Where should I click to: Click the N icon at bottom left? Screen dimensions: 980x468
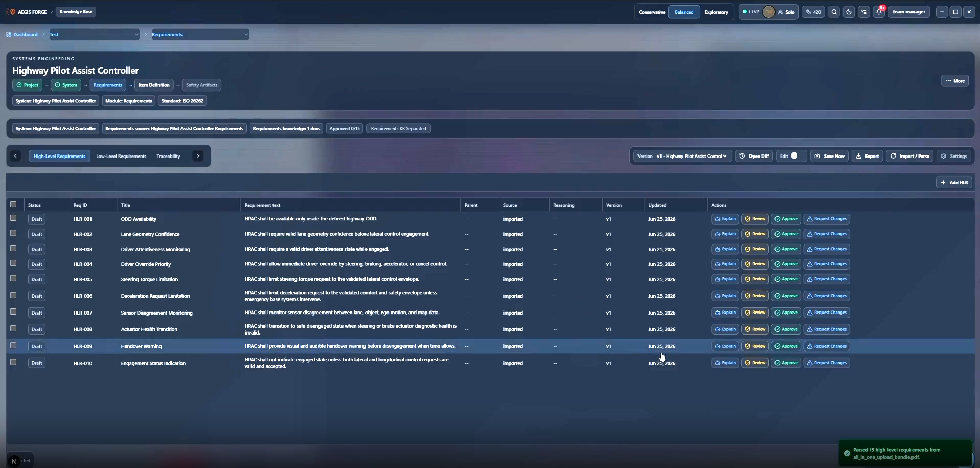[x=14, y=461]
